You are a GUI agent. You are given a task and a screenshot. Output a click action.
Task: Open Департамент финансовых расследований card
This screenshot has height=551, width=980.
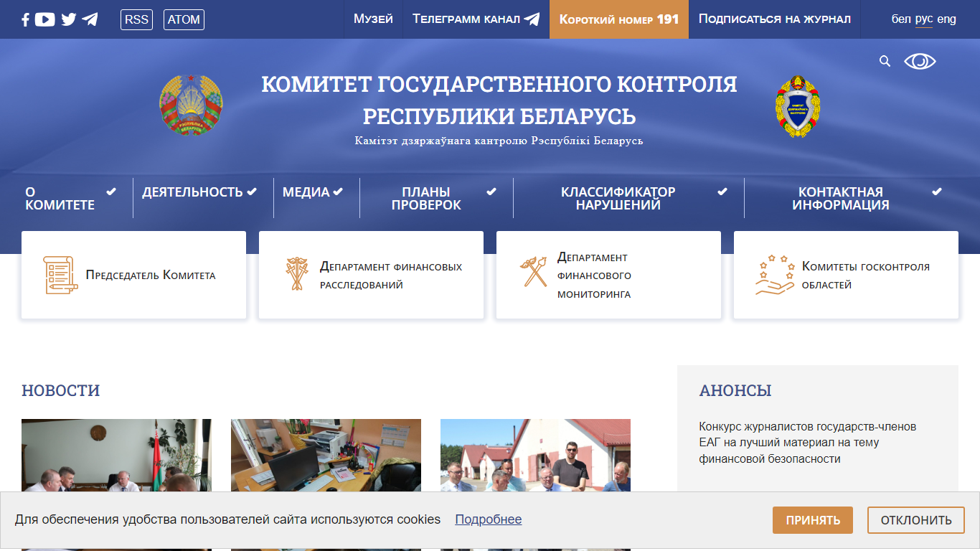(371, 275)
